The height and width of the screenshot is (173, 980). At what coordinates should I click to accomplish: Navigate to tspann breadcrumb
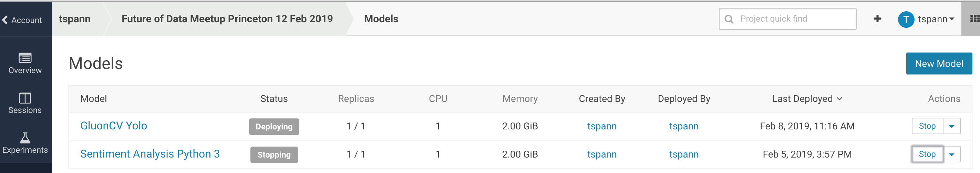74,19
